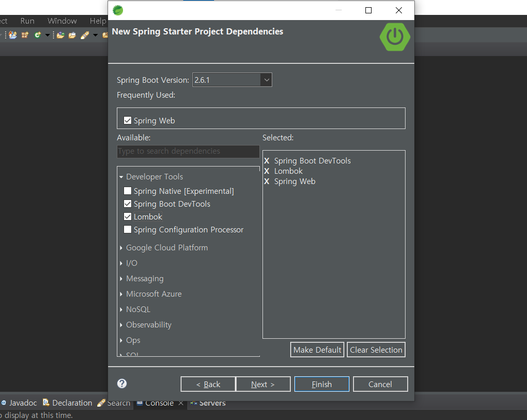Click the Developer Tools label
The width and height of the screenshot is (527, 420).
tap(154, 177)
